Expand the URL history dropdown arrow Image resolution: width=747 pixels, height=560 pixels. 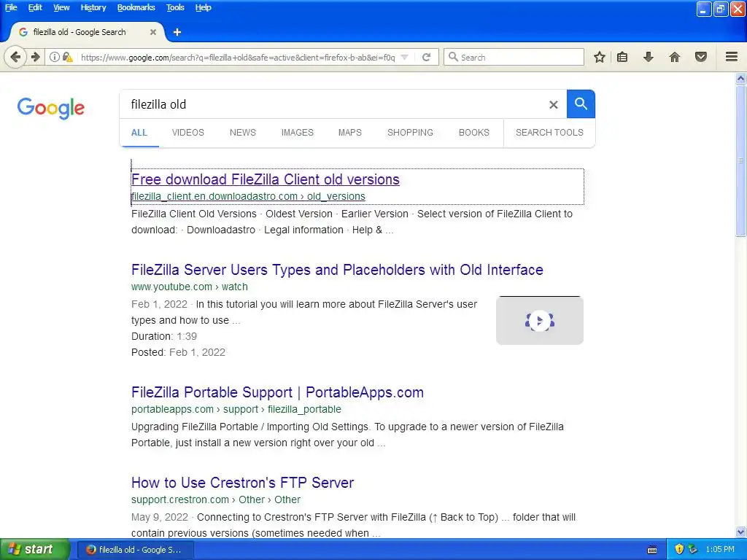click(404, 57)
